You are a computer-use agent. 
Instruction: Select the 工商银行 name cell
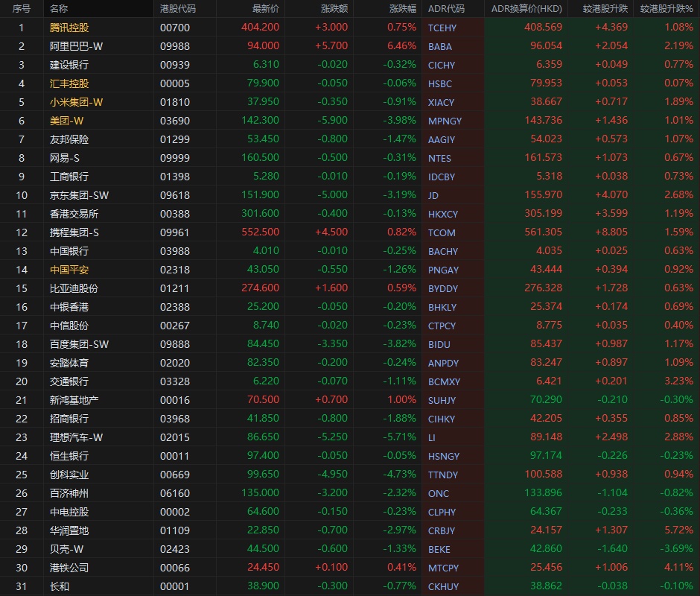tap(69, 177)
